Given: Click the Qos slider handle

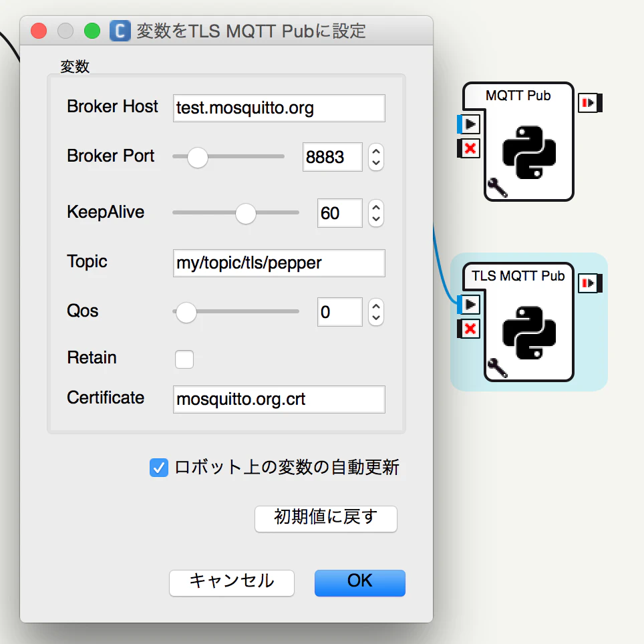Looking at the screenshot, I should coord(186,312).
